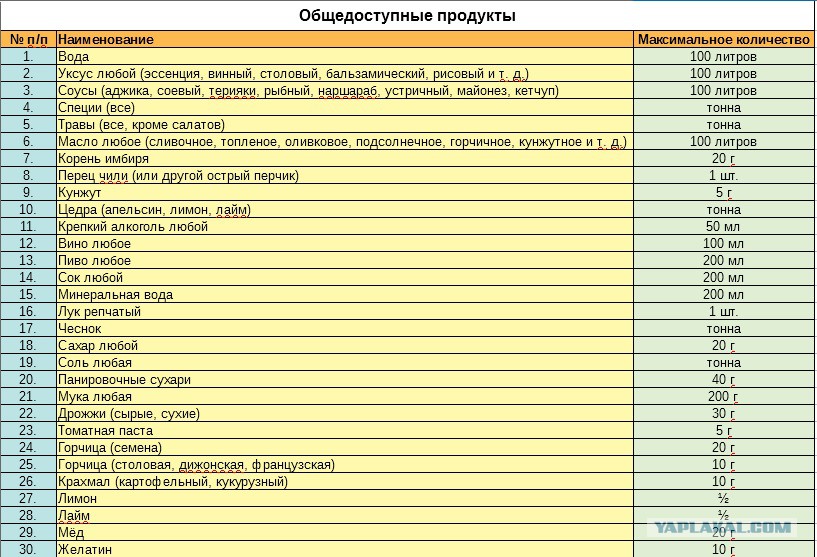Select the cell 'Горчица (семена)'
Screen dimensions: 817x557
tap(345, 447)
